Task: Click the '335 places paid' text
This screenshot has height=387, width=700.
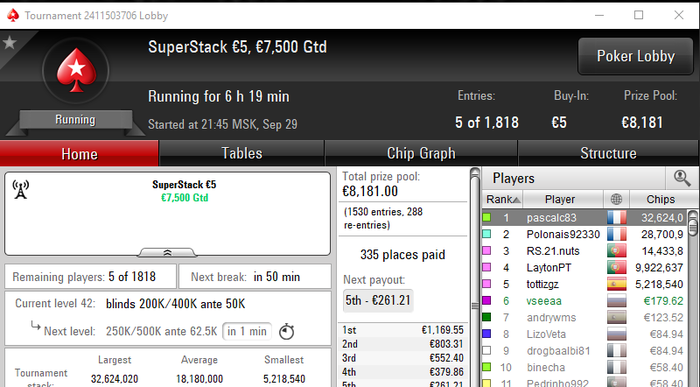Action: [403, 254]
